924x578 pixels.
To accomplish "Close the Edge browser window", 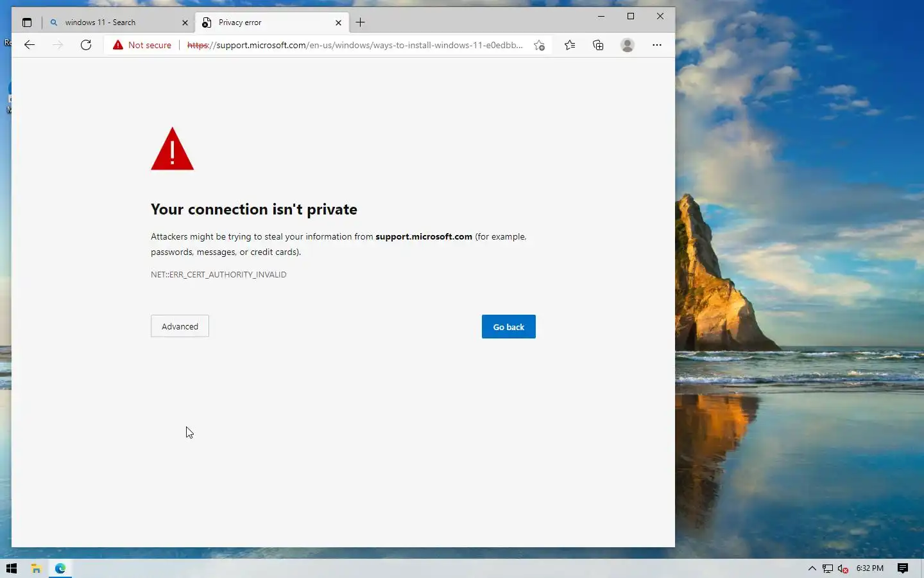I will (x=660, y=16).
